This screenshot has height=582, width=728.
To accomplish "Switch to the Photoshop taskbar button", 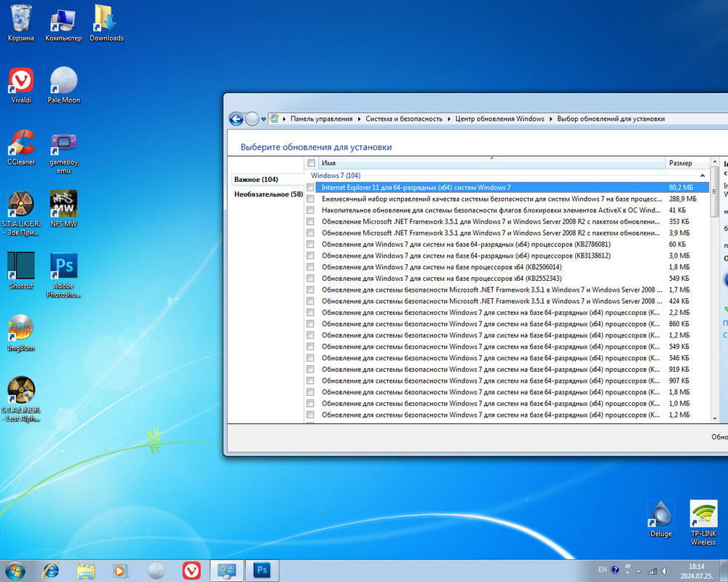I will [262, 570].
